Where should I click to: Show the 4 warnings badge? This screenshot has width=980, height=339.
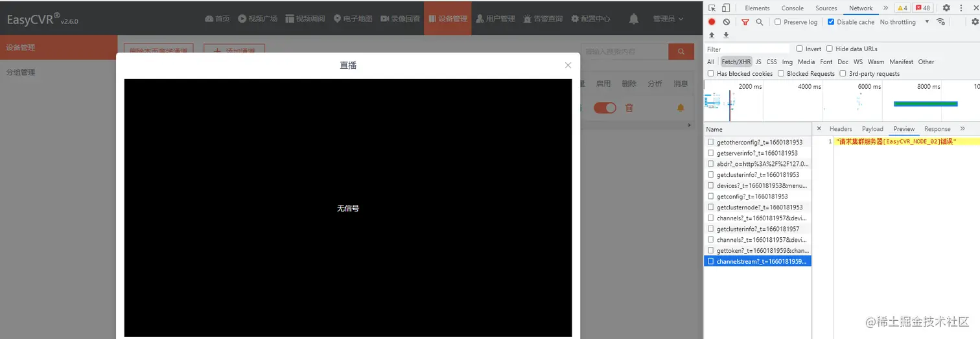(x=902, y=8)
